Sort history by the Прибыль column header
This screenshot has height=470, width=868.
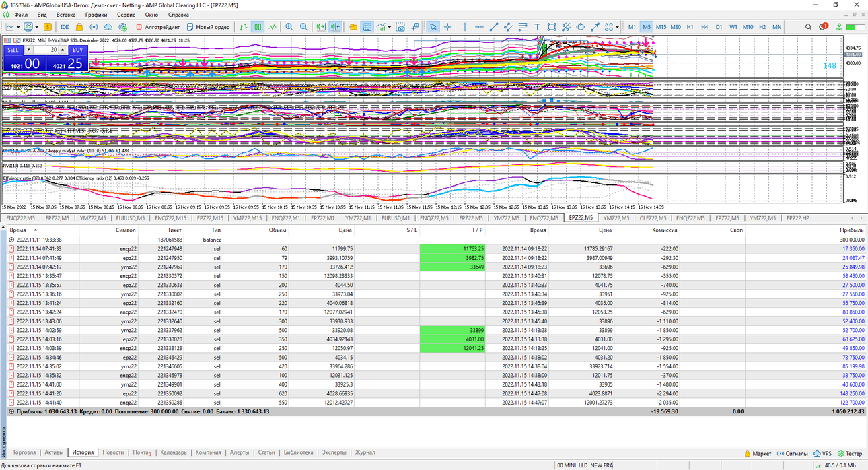[x=852, y=230]
